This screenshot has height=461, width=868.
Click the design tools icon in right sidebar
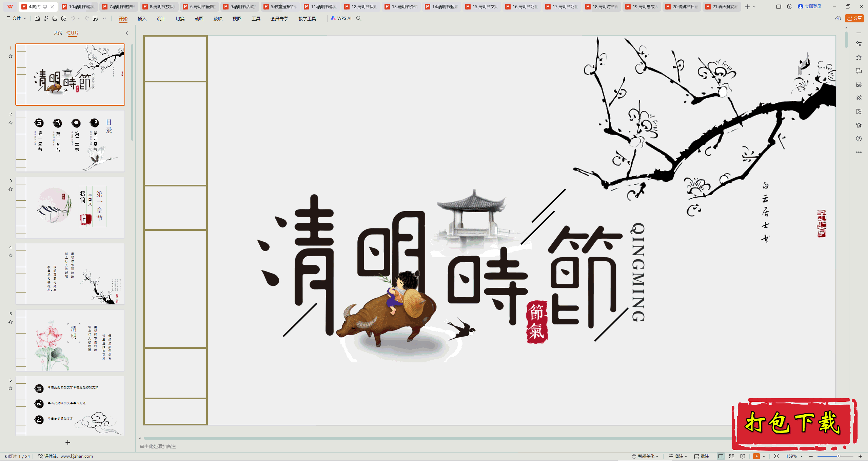pyautogui.click(x=859, y=98)
